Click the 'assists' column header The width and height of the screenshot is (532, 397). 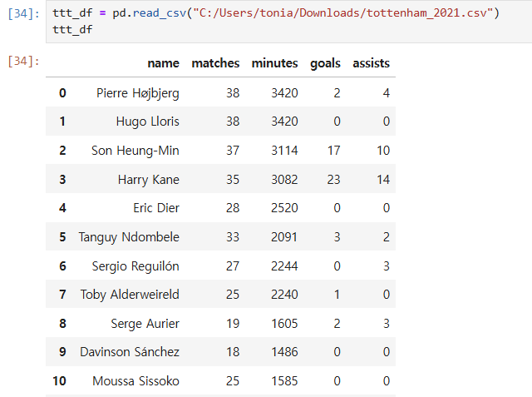point(372,63)
